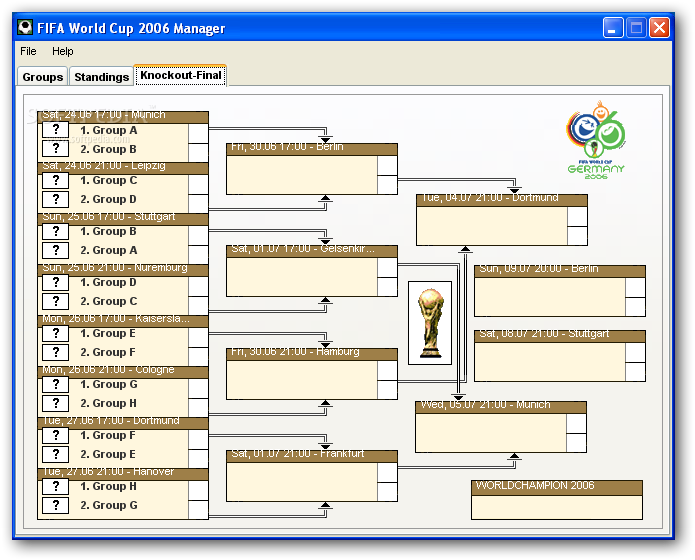Click the flag placeholder beside 1. Group E

[x=55, y=333]
